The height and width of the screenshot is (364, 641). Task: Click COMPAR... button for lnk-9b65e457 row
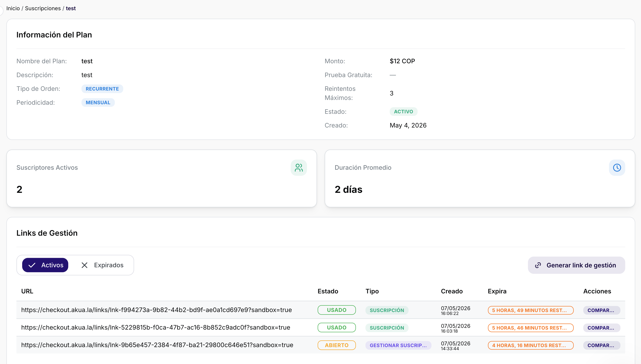[x=601, y=345]
